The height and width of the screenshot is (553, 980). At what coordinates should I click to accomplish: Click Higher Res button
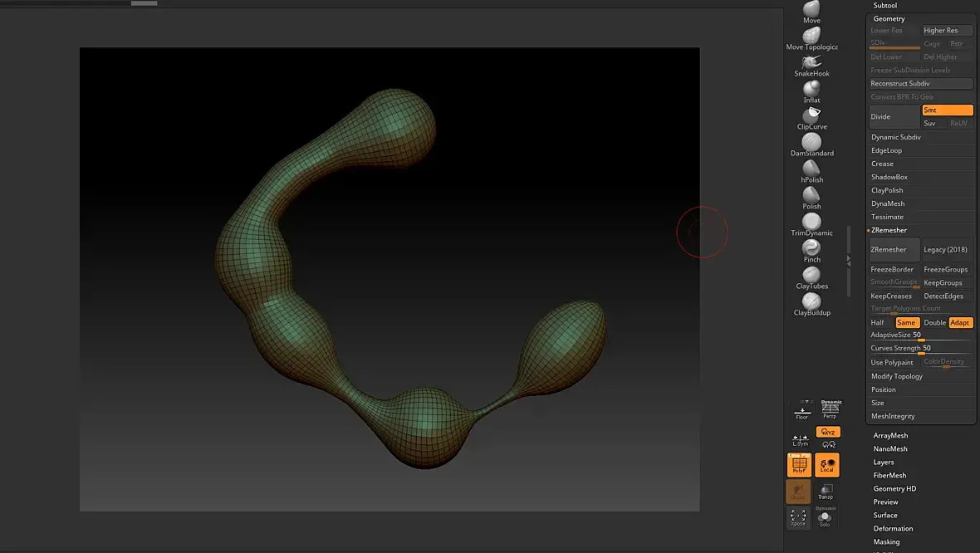947,30
